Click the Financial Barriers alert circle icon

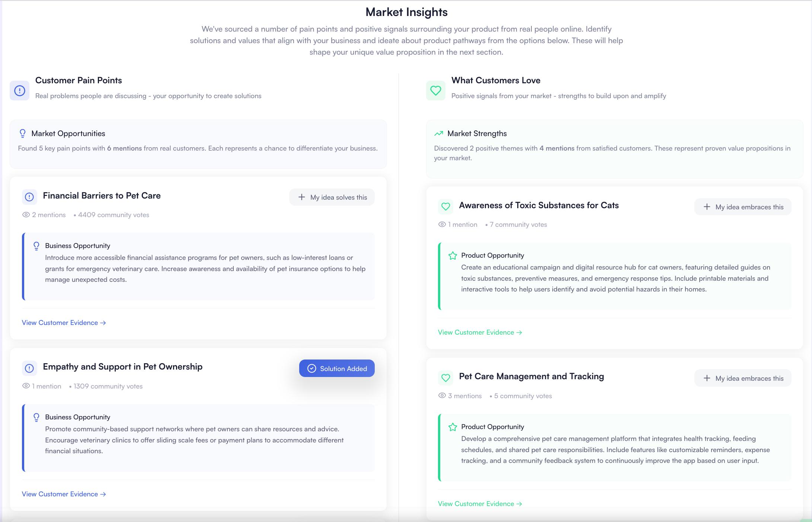pos(29,197)
